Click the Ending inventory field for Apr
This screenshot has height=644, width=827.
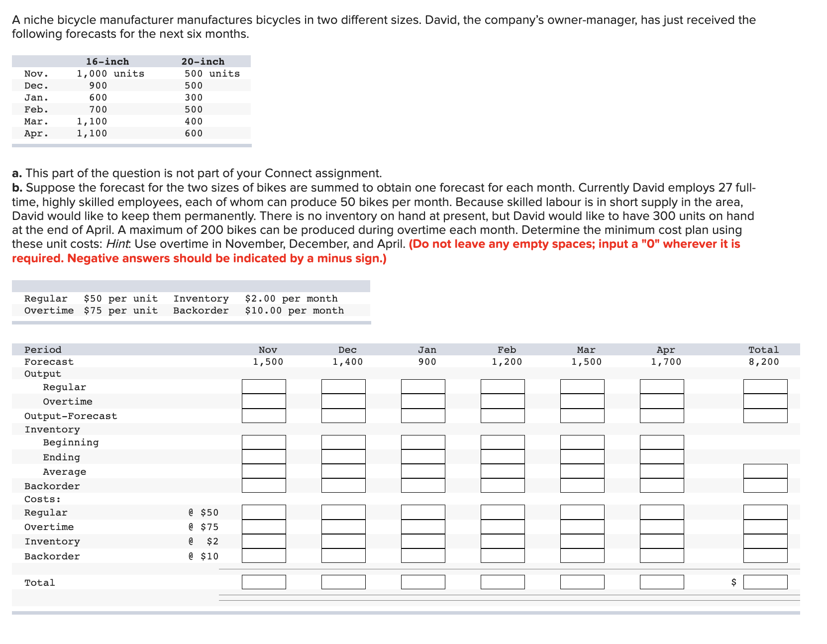(662, 457)
